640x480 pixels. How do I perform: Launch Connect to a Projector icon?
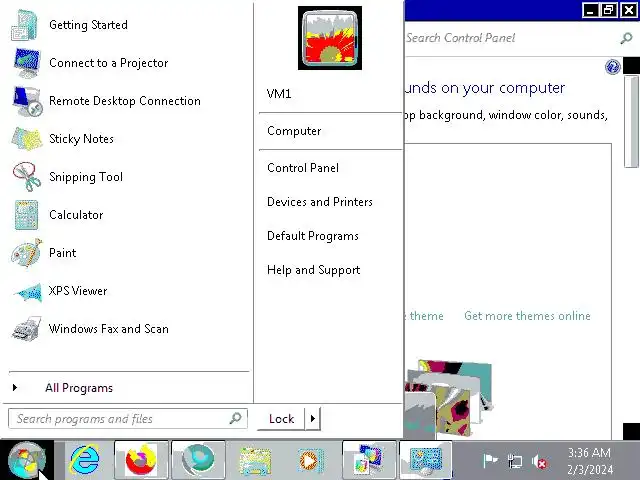click(x=26, y=63)
